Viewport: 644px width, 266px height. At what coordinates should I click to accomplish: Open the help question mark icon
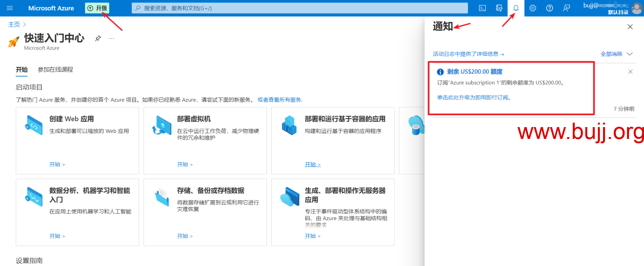click(550, 8)
